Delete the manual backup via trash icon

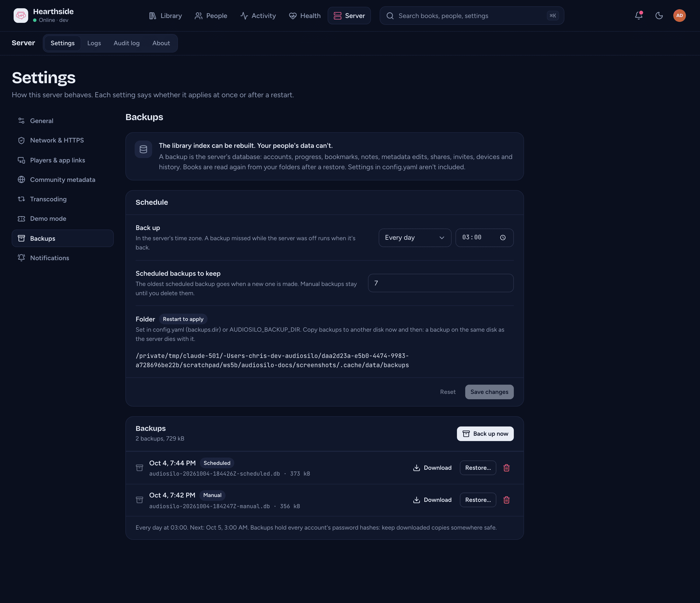(507, 500)
